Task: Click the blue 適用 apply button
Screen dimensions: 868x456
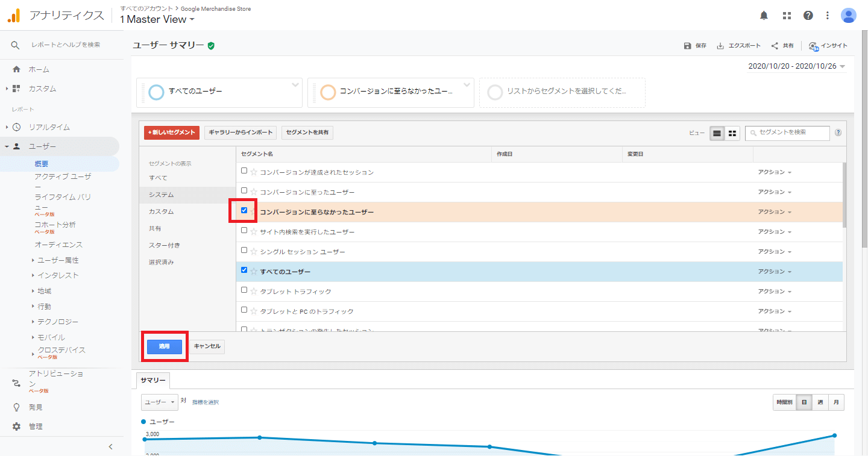Action: click(165, 346)
